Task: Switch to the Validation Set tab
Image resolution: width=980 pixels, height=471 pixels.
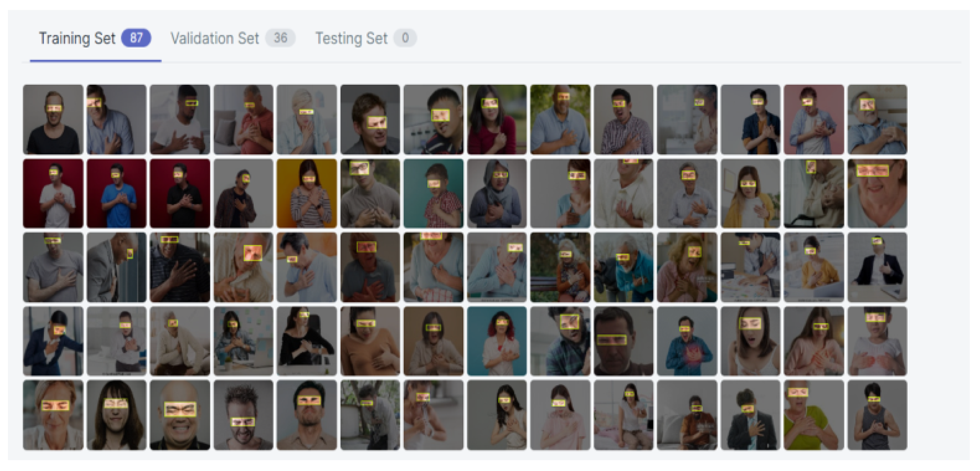Action: (x=233, y=38)
